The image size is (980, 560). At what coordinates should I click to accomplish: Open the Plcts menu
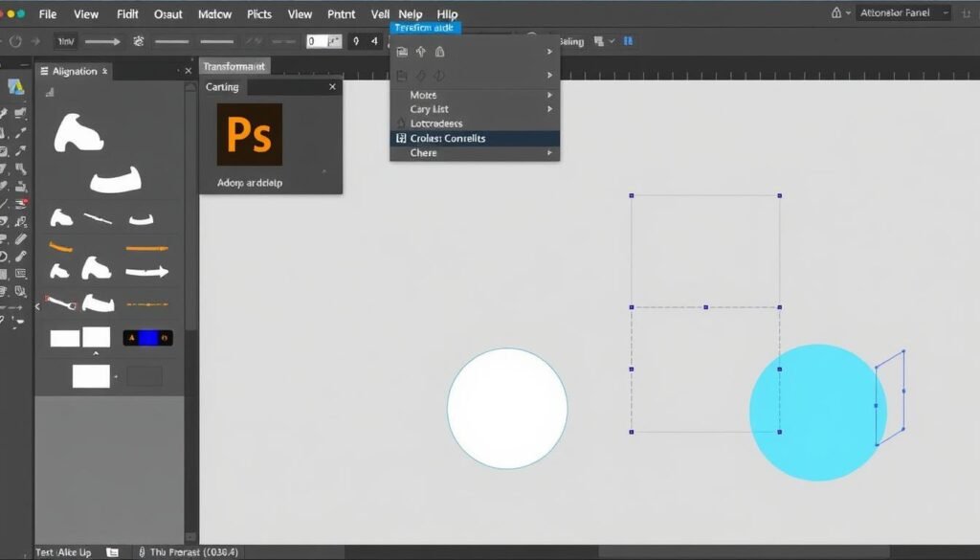coord(259,13)
